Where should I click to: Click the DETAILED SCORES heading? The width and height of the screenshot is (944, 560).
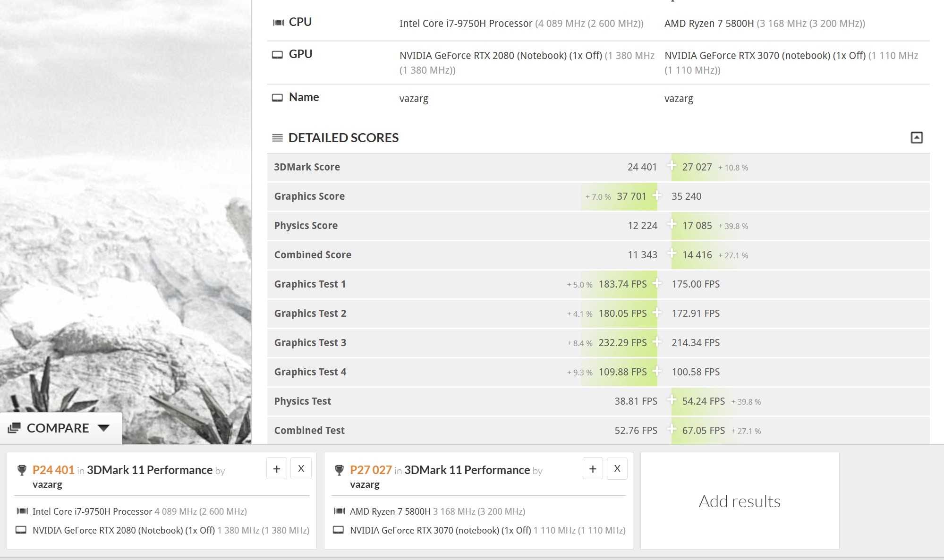[x=343, y=138]
